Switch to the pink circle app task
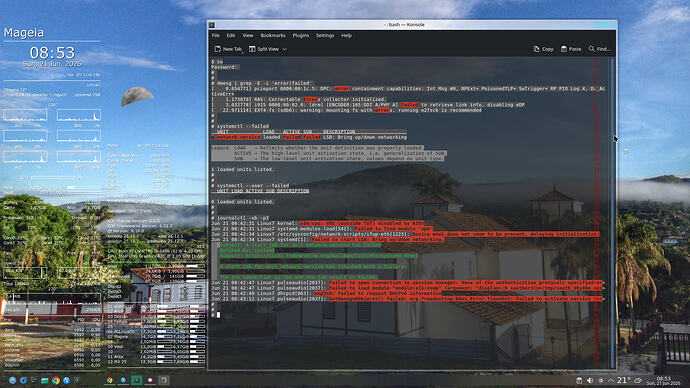Viewport: 690px width, 388px height. [150, 380]
